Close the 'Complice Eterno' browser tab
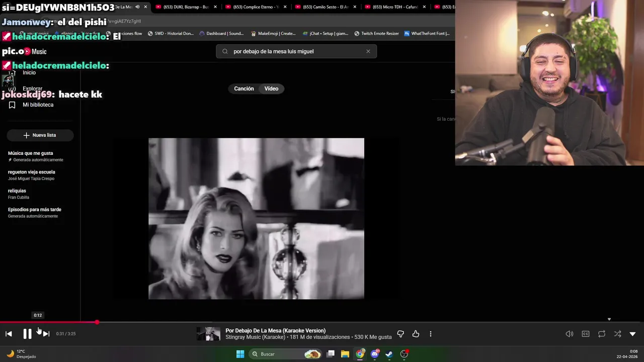The image size is (644, 362). click(x=285, y=7)
